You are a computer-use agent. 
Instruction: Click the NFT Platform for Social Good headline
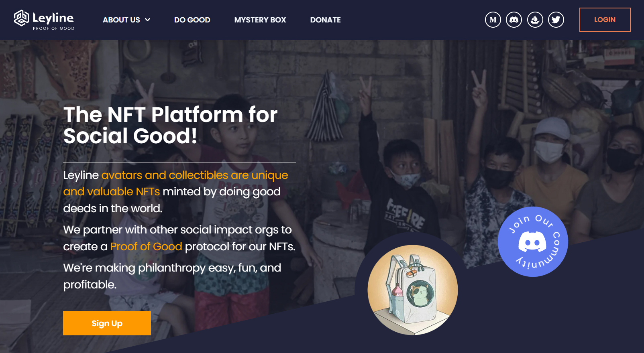point(170,125)
